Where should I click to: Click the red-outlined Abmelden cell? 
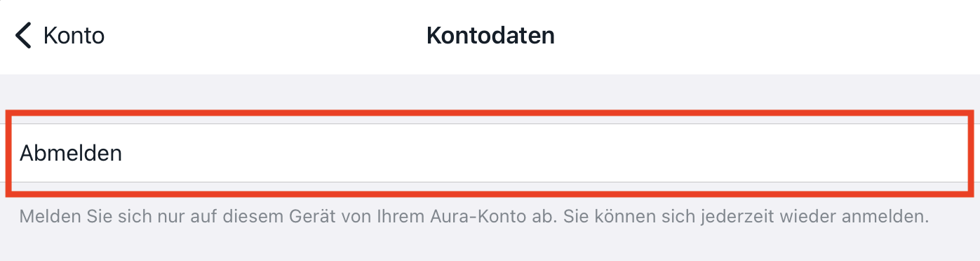pyautogui.click(x=490, y=153)
